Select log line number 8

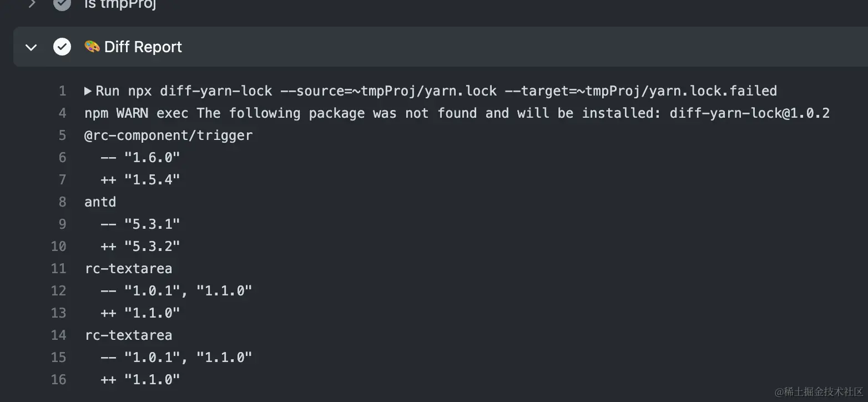(62, 202)
